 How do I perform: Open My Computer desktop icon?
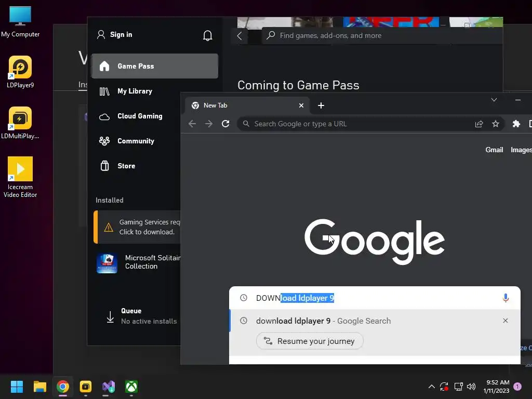click(20, 22)
